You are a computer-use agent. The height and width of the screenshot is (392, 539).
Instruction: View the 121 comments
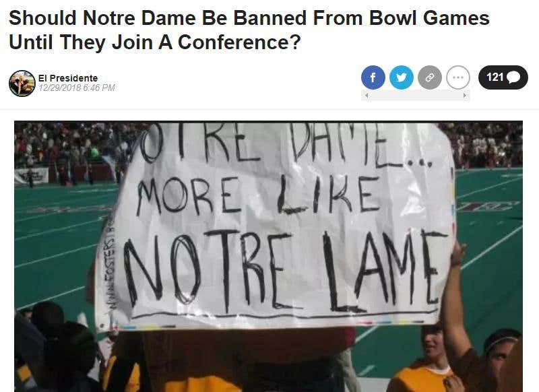[x=503, y=77]
